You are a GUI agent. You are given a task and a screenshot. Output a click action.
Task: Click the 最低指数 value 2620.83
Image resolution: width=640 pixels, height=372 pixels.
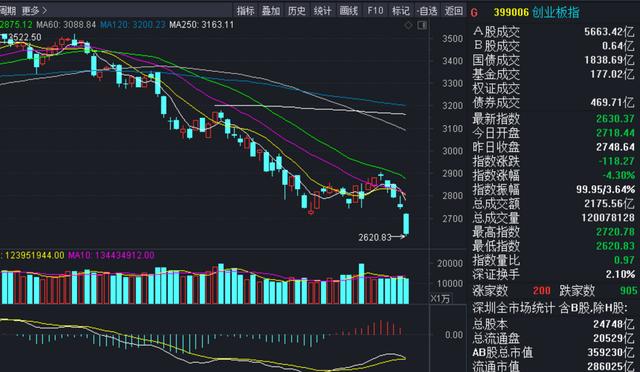(615, 246)
